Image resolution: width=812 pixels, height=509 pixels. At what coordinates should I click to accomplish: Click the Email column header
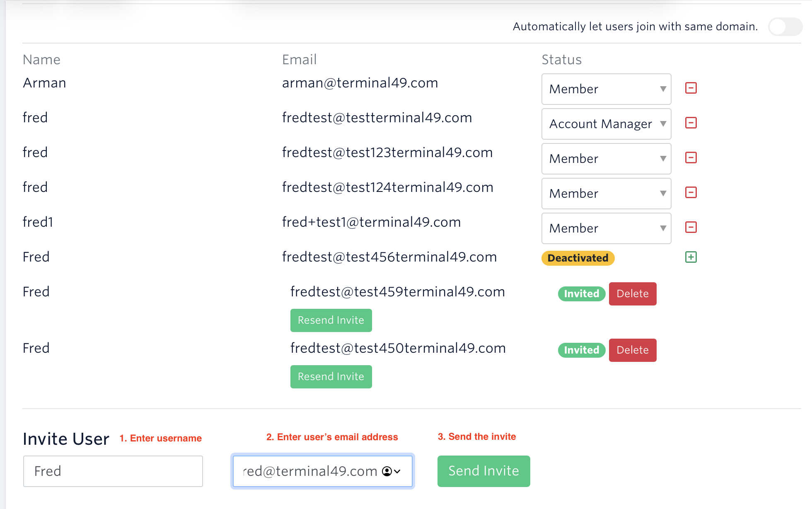tap(300, 60)
